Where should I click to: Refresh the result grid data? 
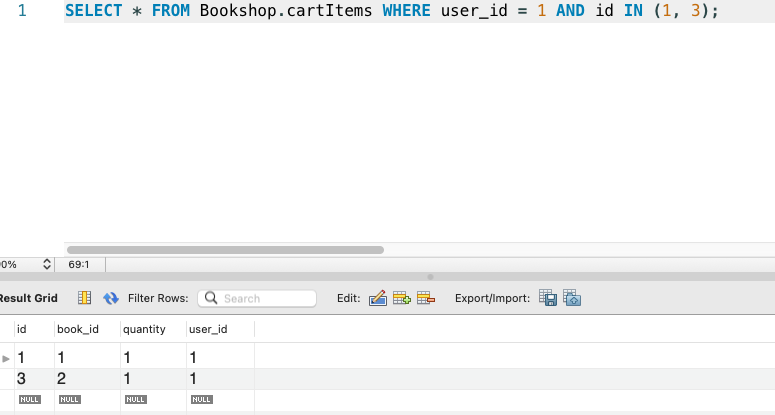pos(111,298)
